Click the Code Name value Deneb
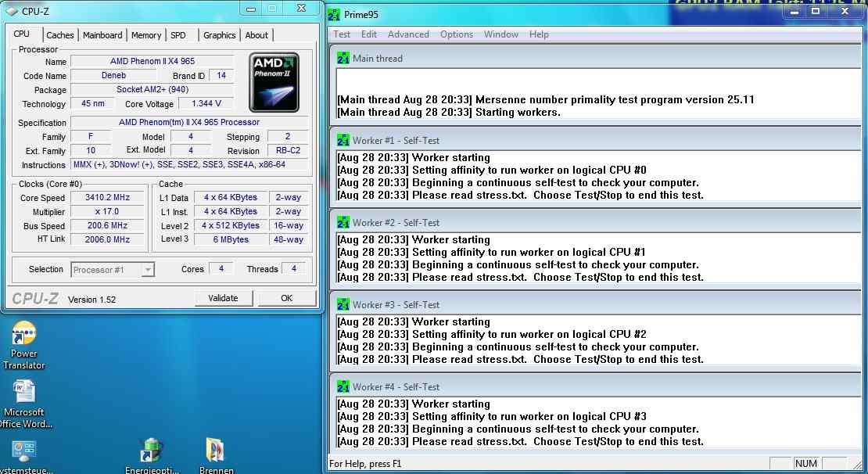This screenshot has width=868, height=474. [113, 75]
